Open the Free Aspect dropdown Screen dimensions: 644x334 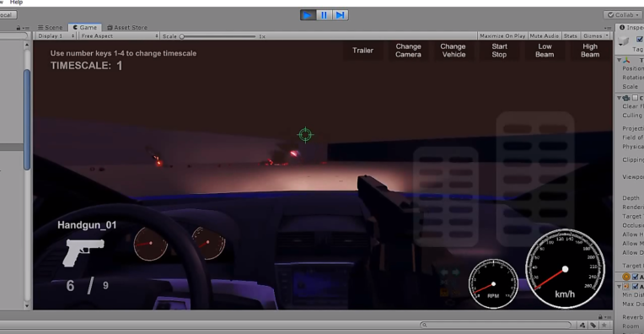119,36
